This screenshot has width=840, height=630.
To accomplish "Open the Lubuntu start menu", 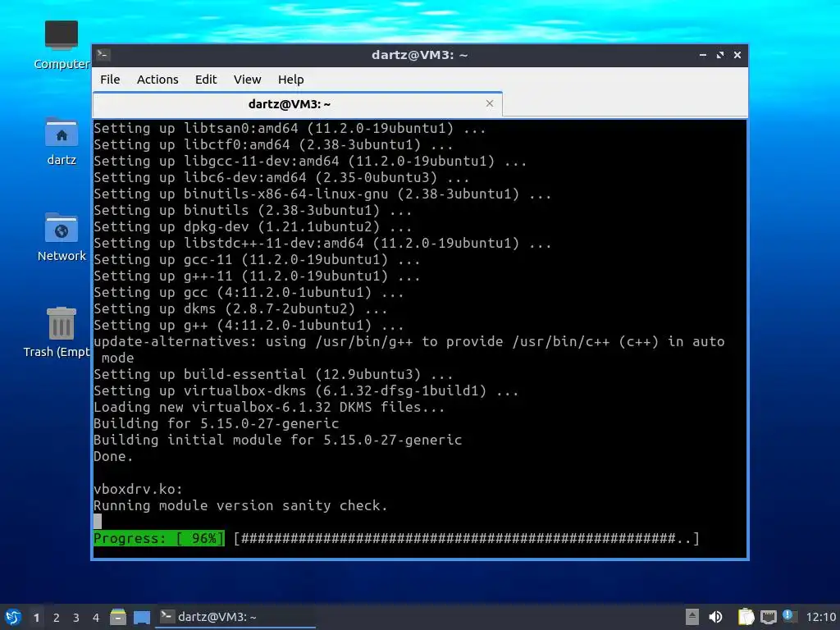I will pyautogui.click(x=13, y=617).
